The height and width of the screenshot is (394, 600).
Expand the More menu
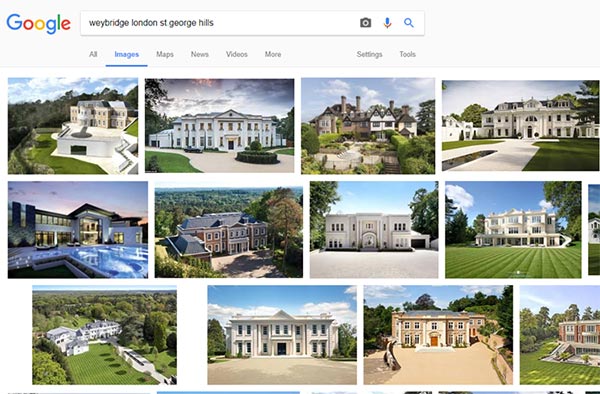[273, 54]
